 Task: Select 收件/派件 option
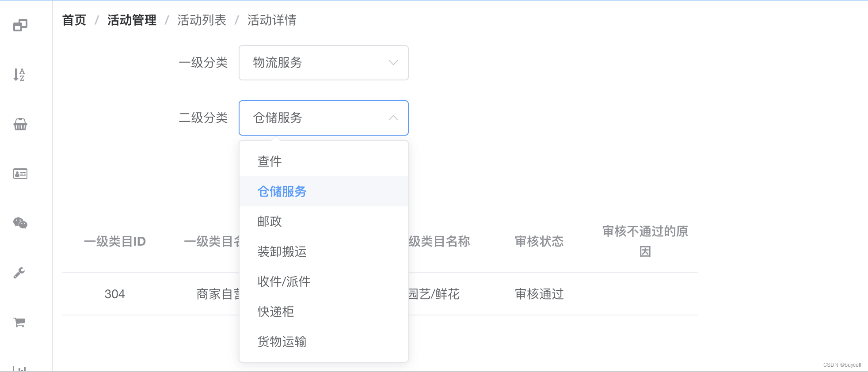(x=324, y=281)
